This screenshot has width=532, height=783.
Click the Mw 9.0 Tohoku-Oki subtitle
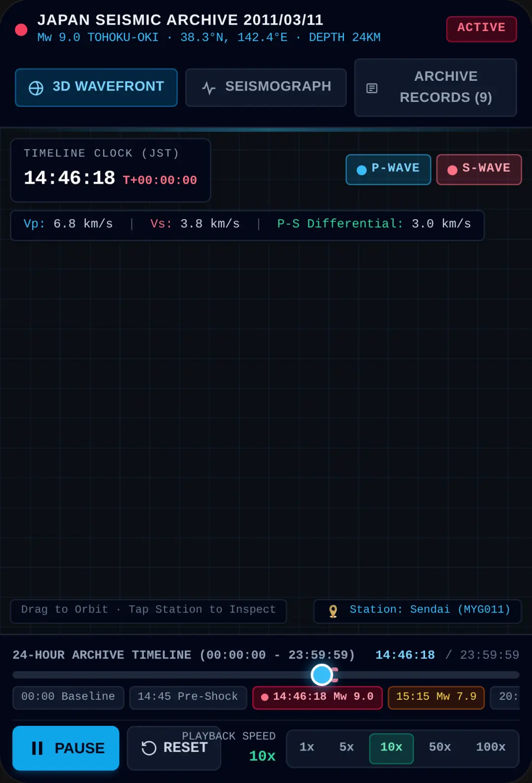click(x=209, y=37)
